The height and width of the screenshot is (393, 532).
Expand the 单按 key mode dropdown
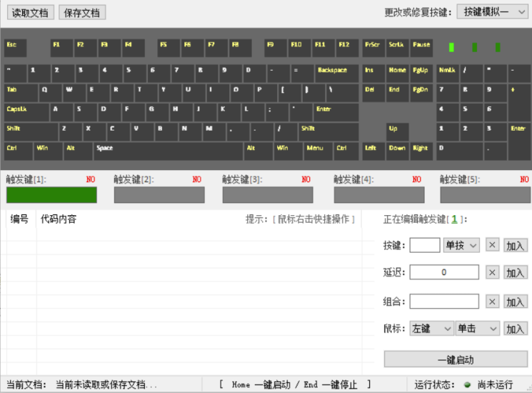click(463, 245)
